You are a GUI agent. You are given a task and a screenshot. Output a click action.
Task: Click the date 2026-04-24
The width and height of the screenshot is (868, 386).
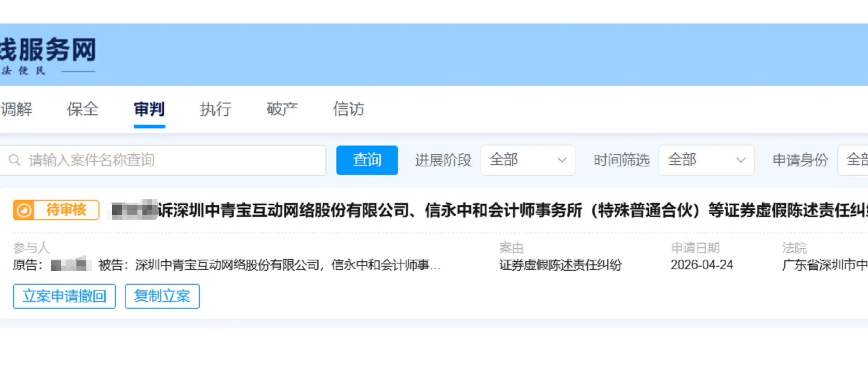click(702, 265)
